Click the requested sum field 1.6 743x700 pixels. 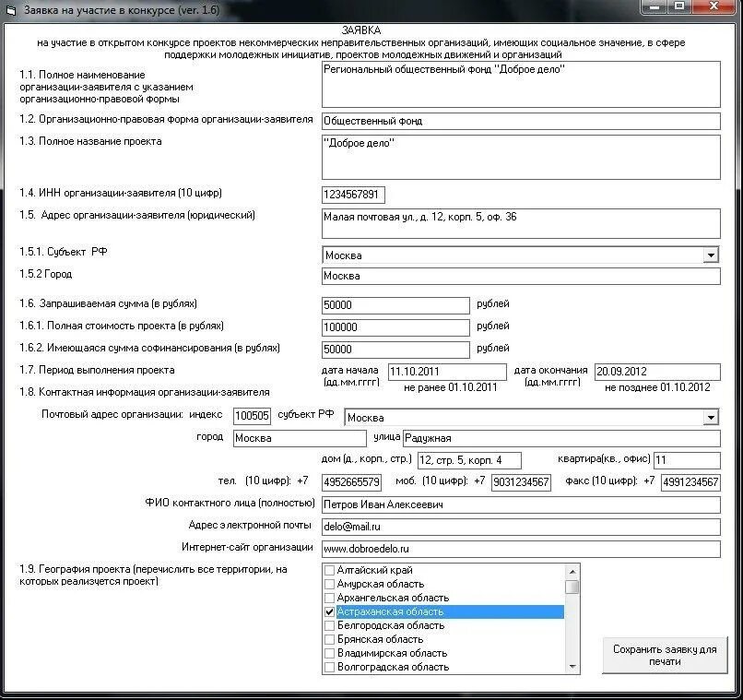pyautogui.click(x=395, y=305)
